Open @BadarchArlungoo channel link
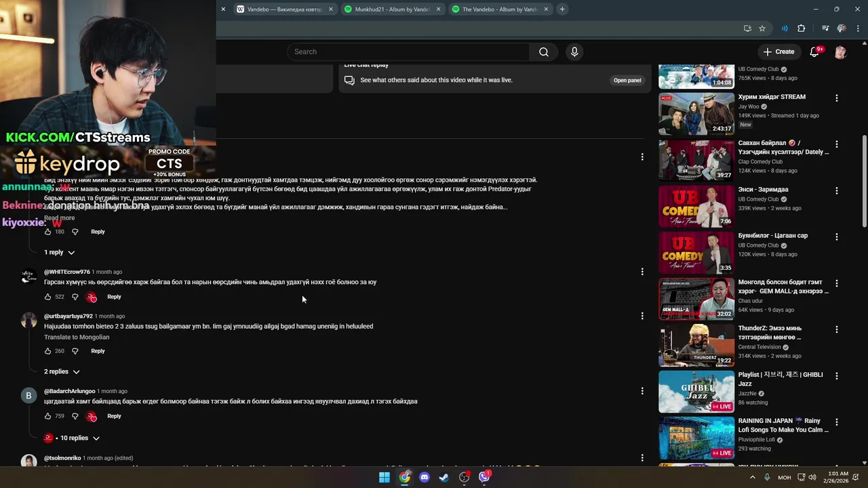Image resolution: width=868 pixels, height=488 pixels. (x=69, y=391)
